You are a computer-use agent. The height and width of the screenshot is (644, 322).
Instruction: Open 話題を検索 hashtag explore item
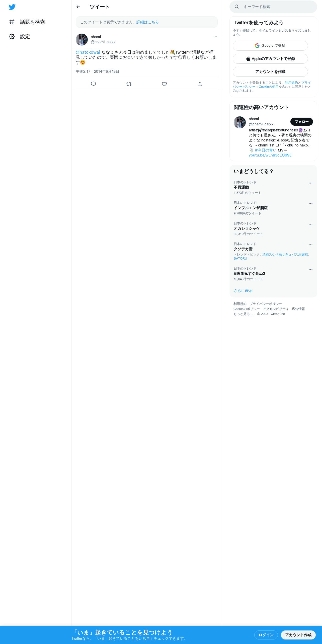(x=27, y=22)
